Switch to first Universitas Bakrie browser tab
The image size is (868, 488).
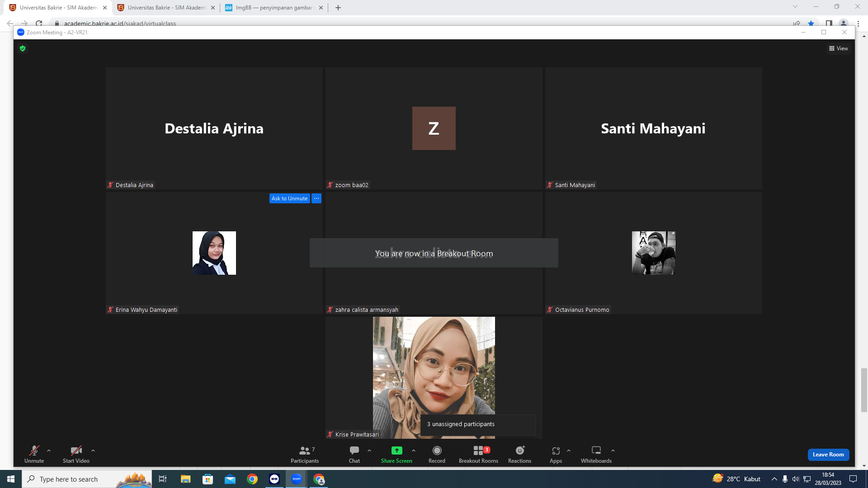[x=59, y=8]
